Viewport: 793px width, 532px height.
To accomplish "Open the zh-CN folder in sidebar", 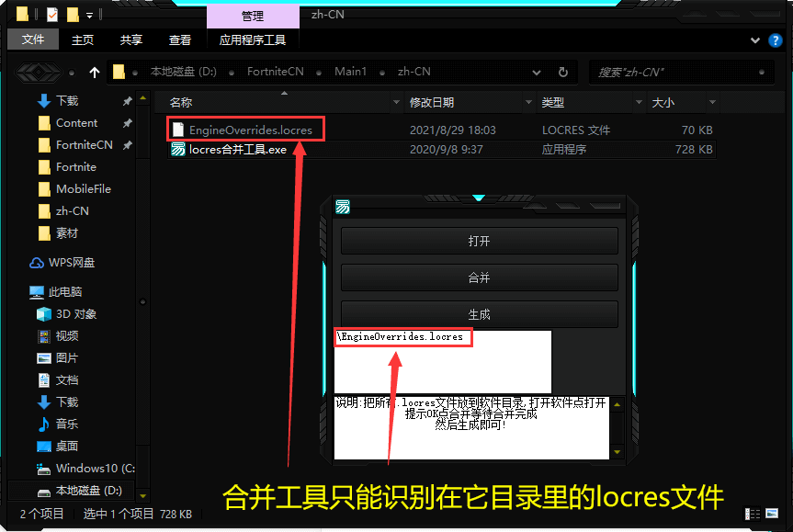I will (73, 211).
